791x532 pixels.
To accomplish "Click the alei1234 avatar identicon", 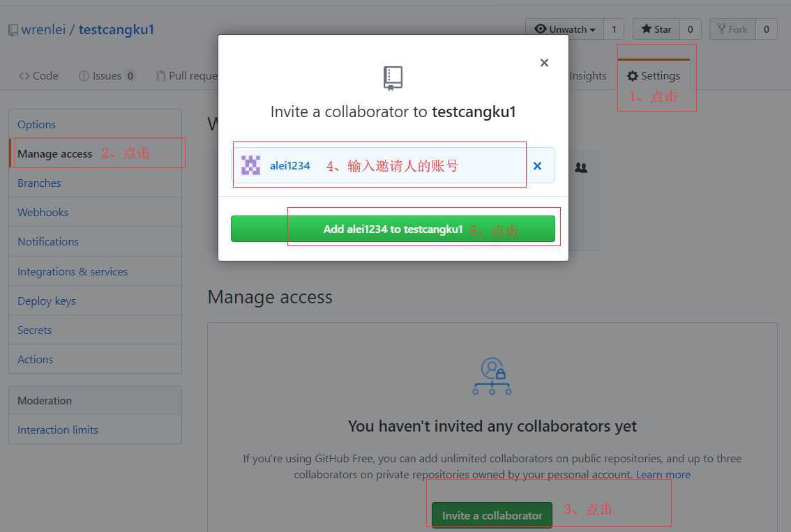I will pos(250,165).
